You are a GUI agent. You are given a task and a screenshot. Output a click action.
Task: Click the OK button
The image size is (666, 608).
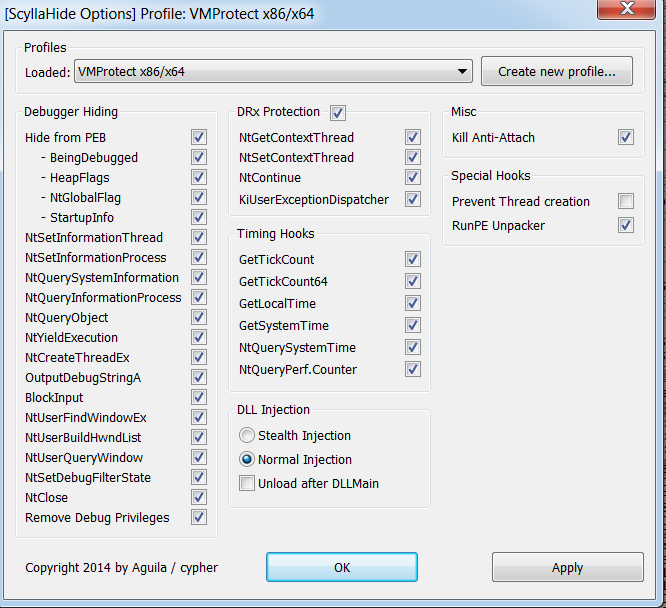tap(341, 567)
